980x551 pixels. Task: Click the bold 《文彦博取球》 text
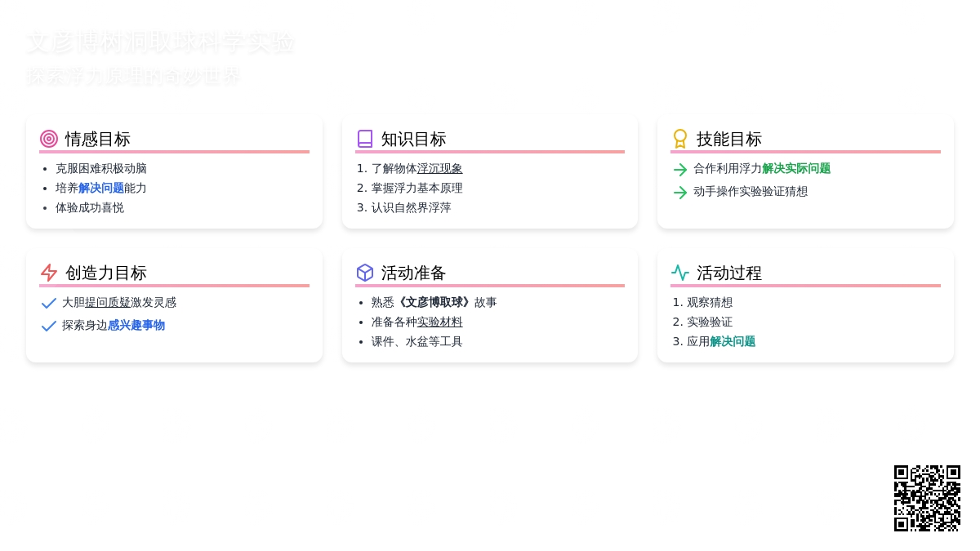434,303
